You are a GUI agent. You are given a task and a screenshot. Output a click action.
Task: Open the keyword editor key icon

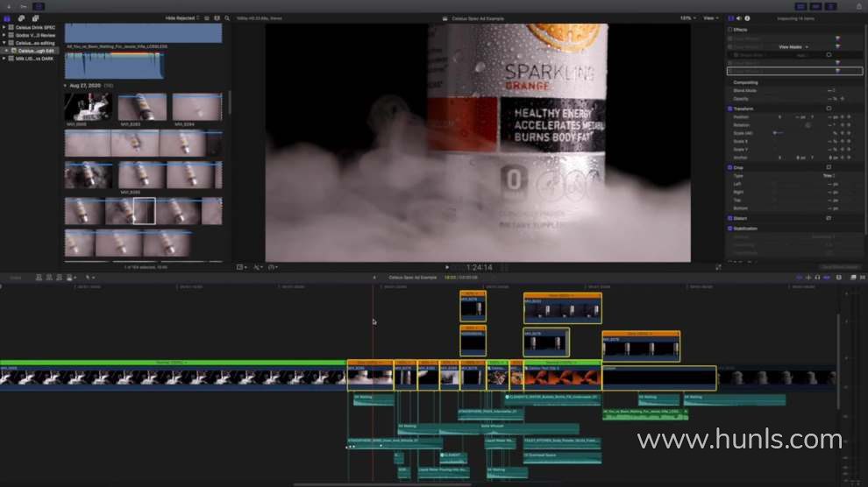[24, 7]
